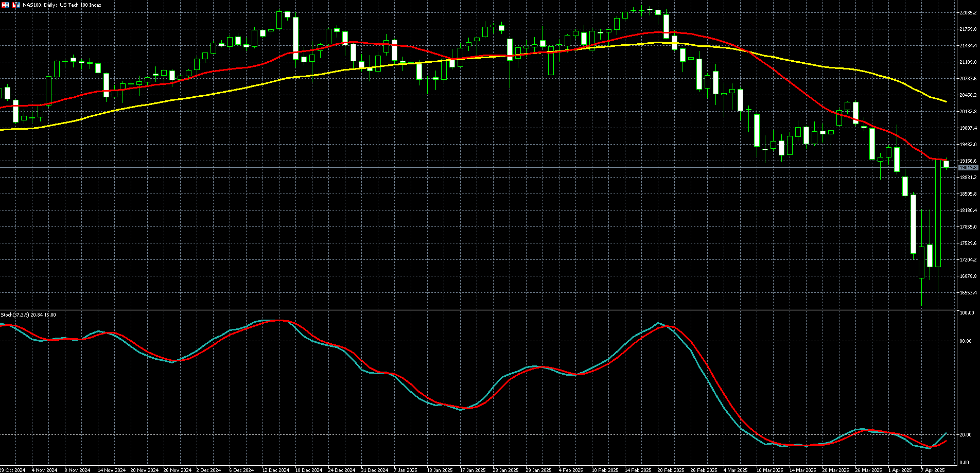This screenshot has height=473, width=980.
Task: Click the 20.00 stochastic level label
Action: pos(967,435)
